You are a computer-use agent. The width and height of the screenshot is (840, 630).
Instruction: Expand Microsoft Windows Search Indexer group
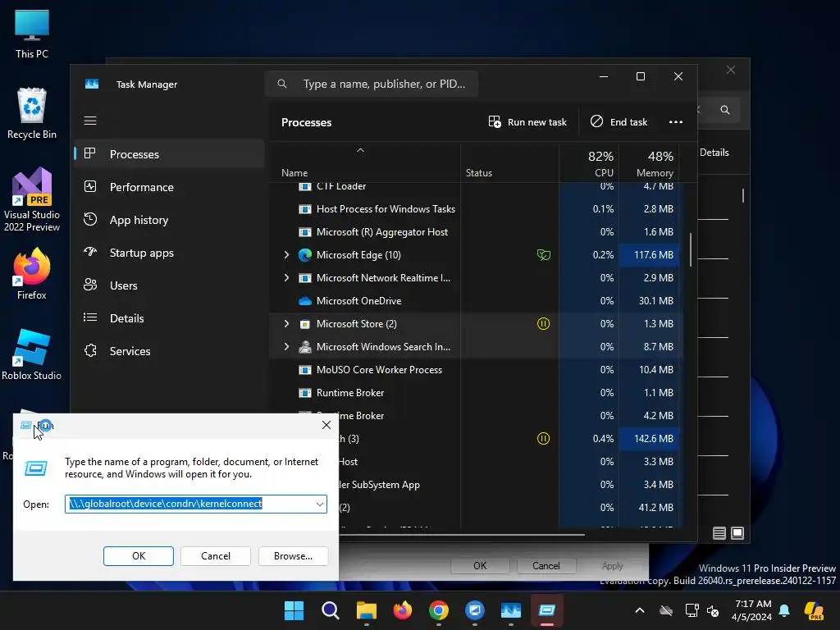[286, 347]
